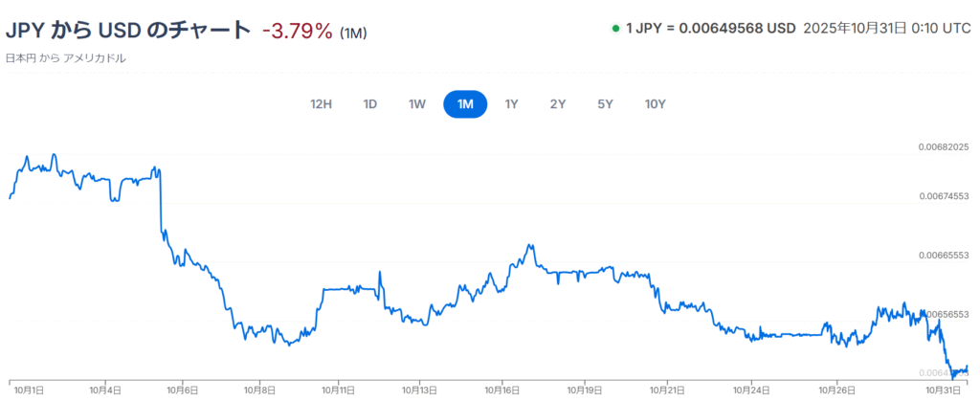Click the -3.79% change value
980x402 pixels.
point(298,32)
